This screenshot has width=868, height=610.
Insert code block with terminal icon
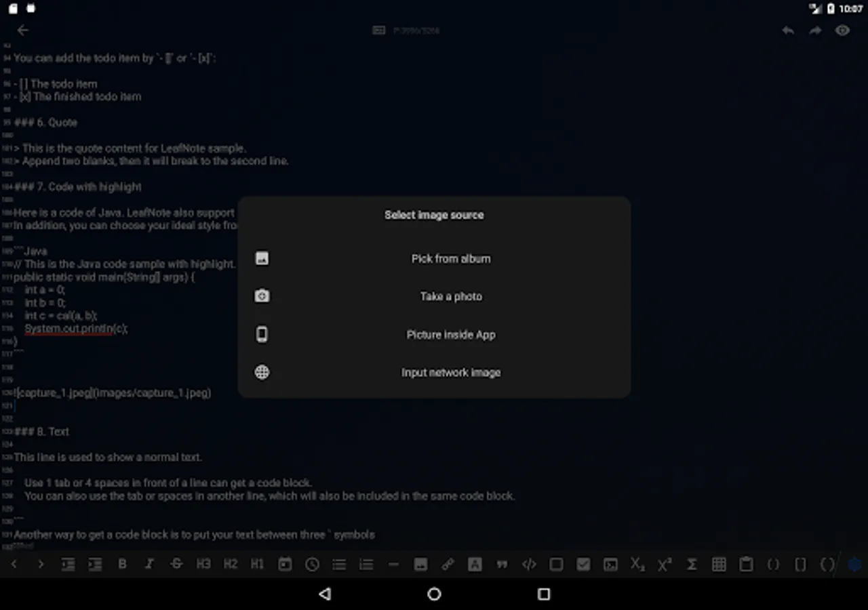point(610,564)
